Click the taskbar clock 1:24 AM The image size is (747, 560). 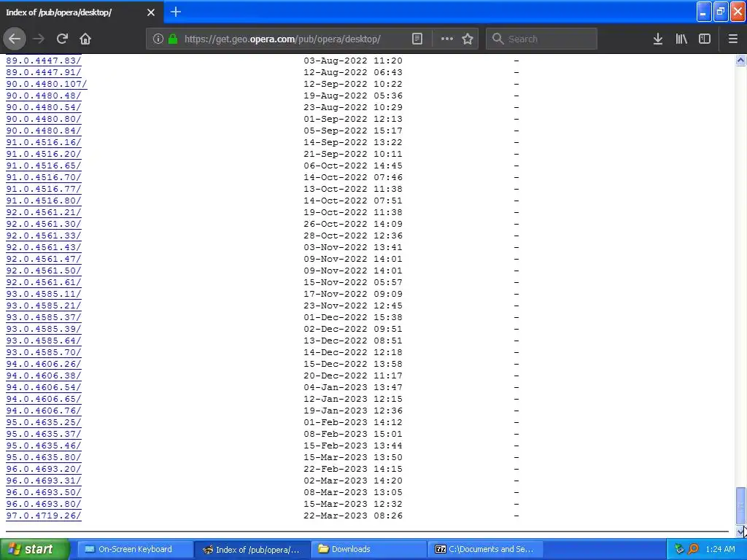tap(720, 550)
